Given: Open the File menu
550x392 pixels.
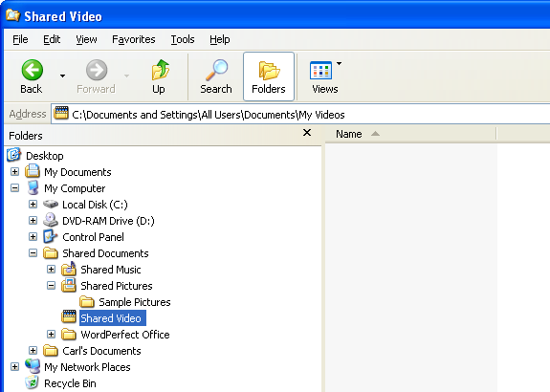Looking at the screenshot, I should 20,39.
